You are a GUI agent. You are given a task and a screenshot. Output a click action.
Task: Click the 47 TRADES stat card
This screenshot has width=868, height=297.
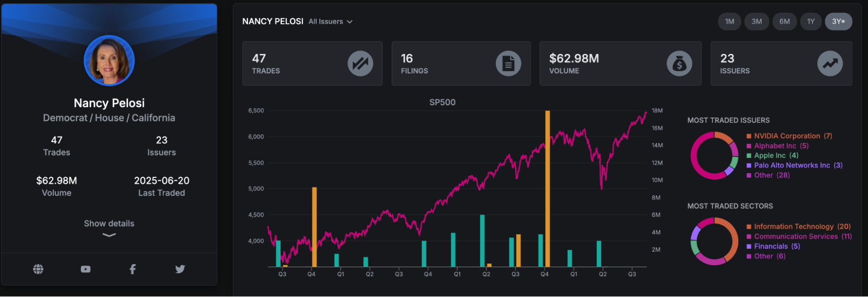(312, 63)
